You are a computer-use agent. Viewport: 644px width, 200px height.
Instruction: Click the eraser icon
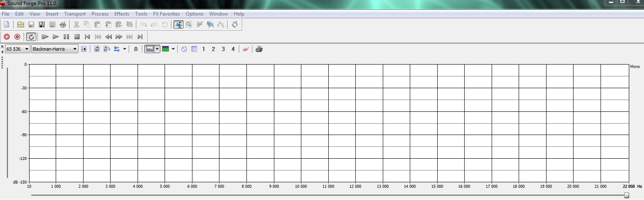point(246,49)
